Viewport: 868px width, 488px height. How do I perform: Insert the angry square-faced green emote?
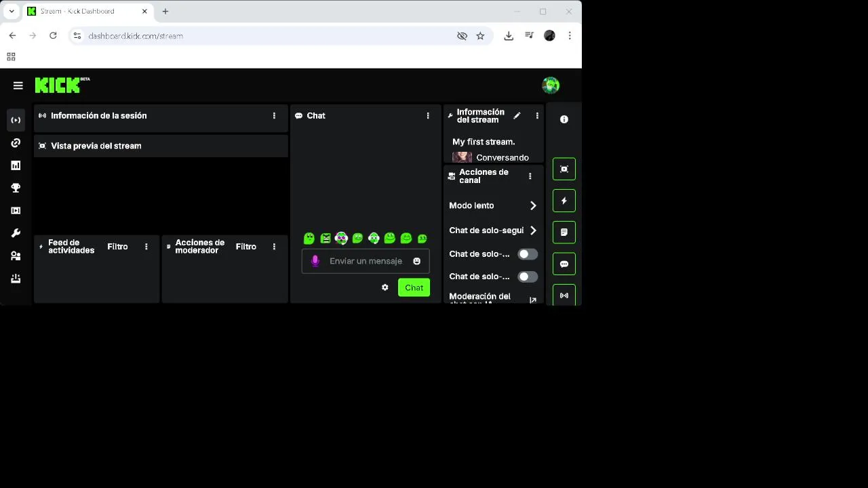point(325,238)
